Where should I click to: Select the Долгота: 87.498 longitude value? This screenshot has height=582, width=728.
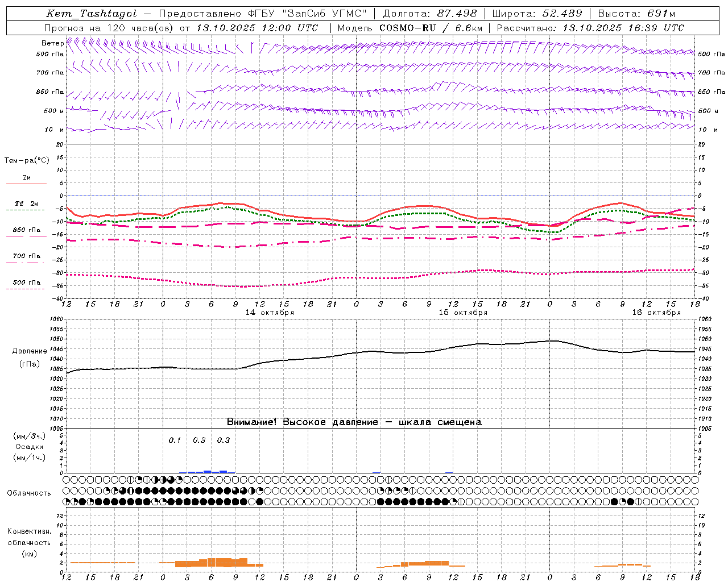click(x=430, y=14)
